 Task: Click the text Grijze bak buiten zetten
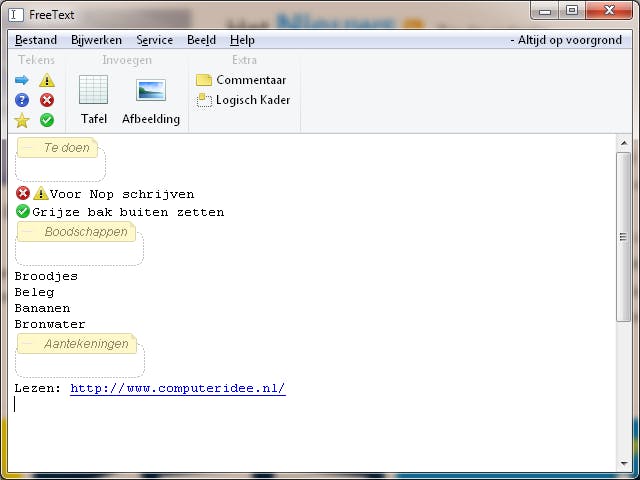[128, 212]
